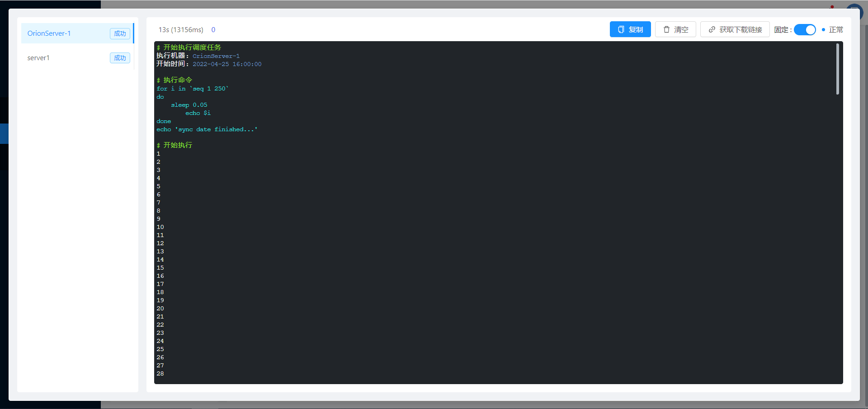Click output line number 10

pyautogui.click(x=160, y=227)
